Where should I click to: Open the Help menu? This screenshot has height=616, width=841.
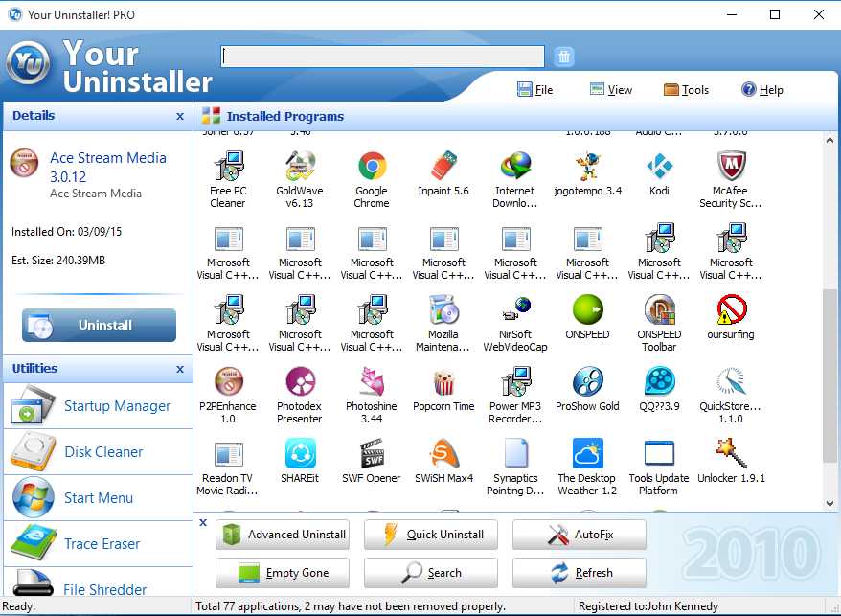click(x=762, y=90)
